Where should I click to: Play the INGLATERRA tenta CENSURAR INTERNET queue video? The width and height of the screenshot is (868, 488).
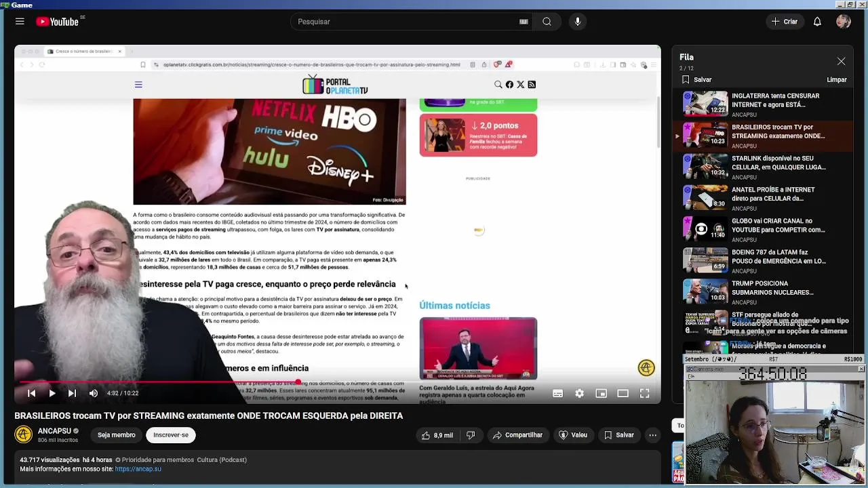[764, 105]
